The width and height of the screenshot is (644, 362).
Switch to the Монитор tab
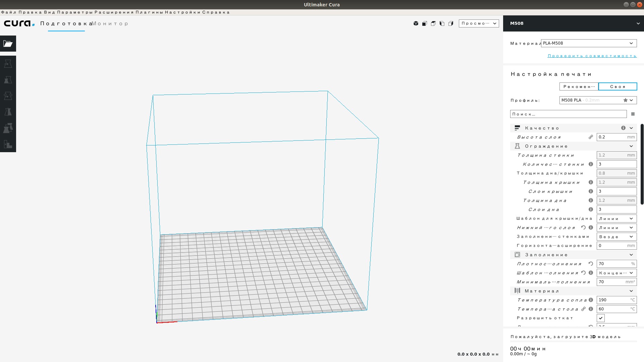[x=110, y=24]
